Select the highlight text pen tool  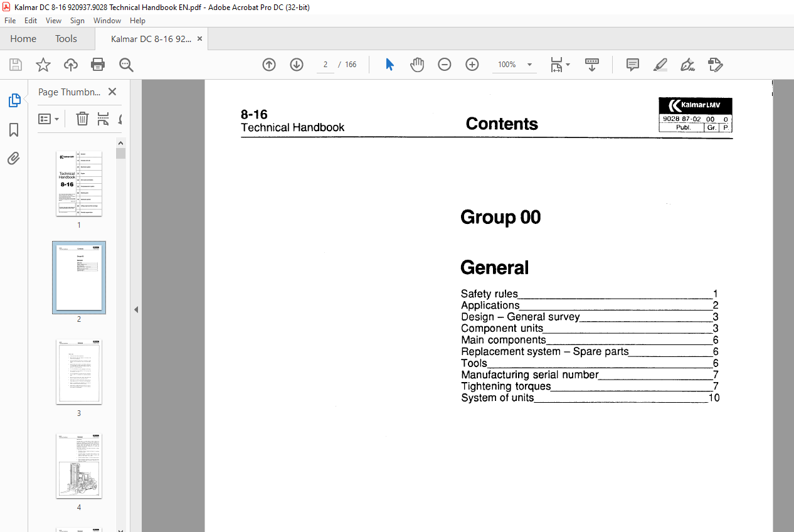(660, 65)
